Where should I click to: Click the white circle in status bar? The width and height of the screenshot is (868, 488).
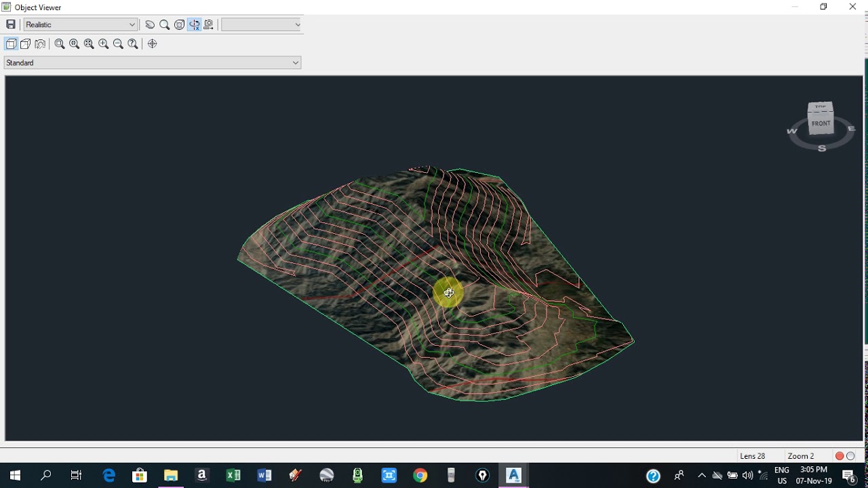click(x=851, y=456)
